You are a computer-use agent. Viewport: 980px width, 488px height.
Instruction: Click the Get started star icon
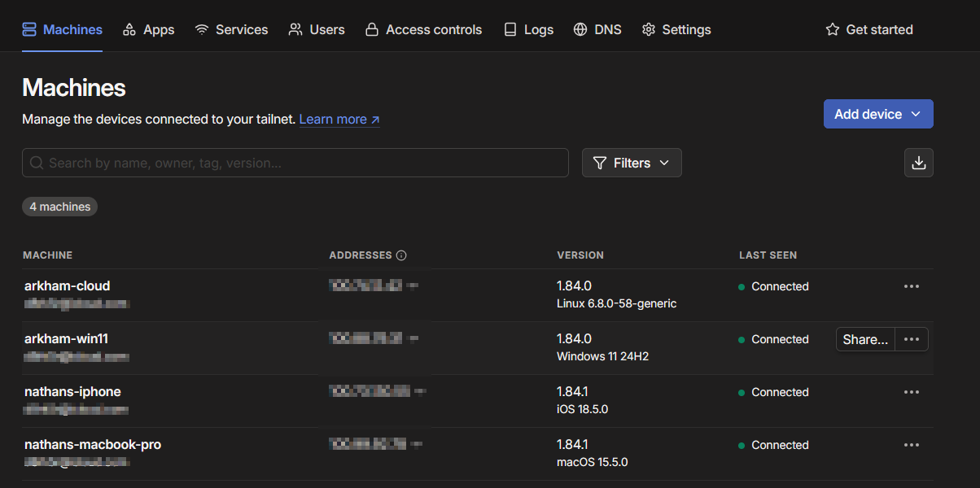tap(832, 29)
